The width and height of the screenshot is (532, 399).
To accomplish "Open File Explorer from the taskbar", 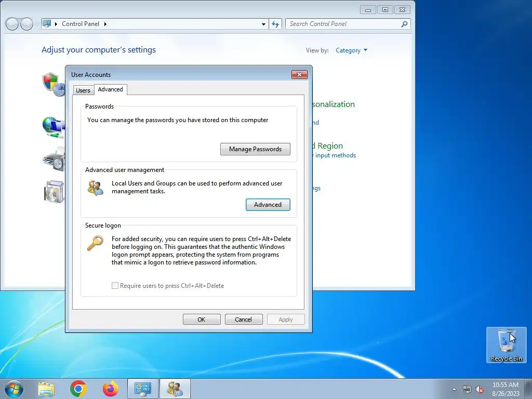I will coord(46,389).
